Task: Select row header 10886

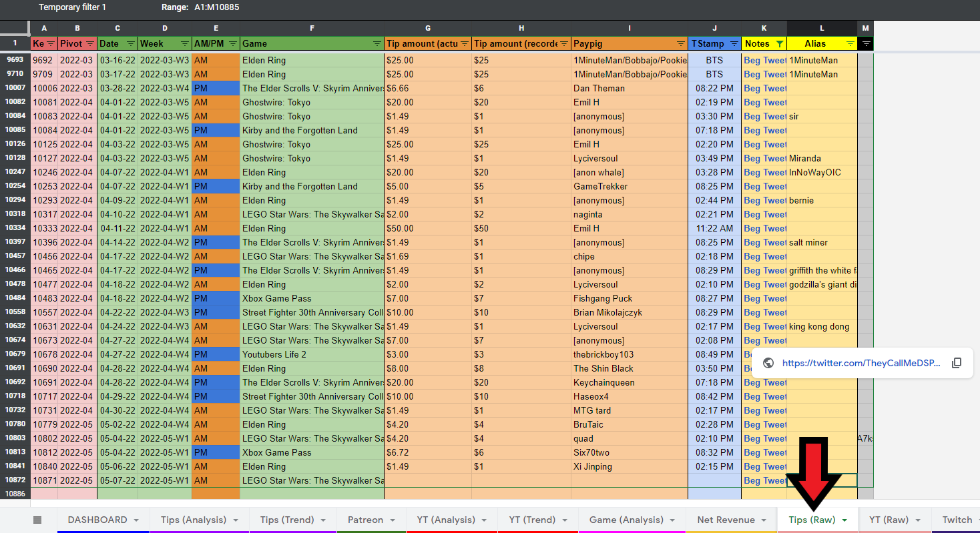Action: pos(15,494)
